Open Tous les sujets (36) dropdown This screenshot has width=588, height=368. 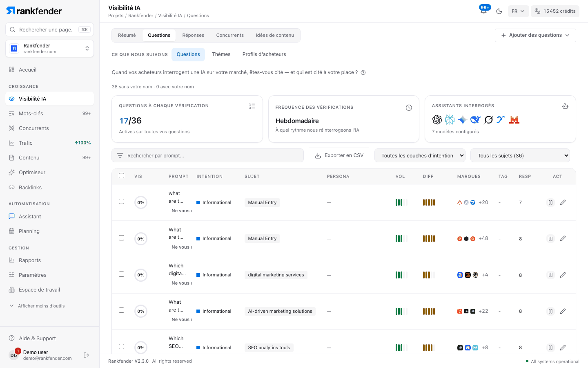520,155
